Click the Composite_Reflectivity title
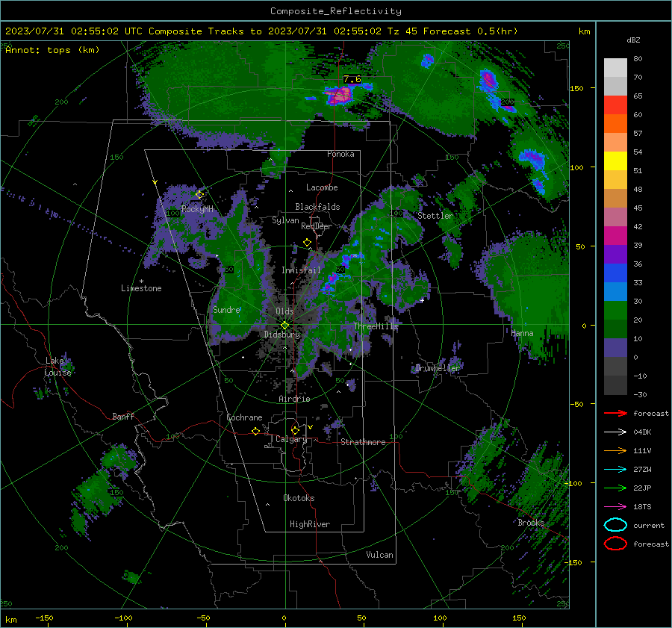Image resolution: width=672 pixels, height=628 pixels. [336, 11]
